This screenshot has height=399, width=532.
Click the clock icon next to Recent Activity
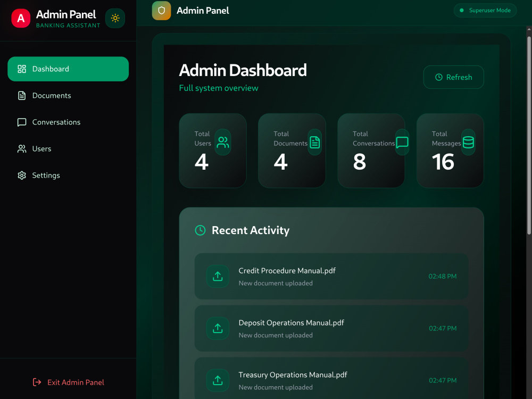pyautogui.click(x=200, y=230)
